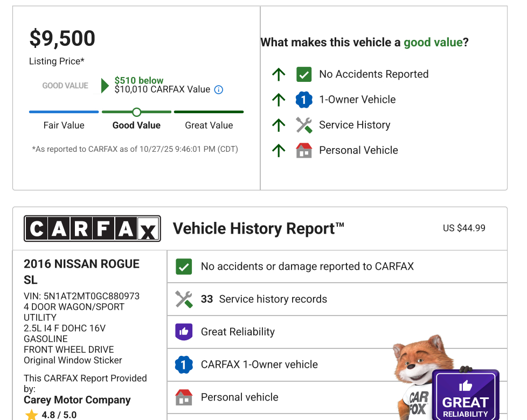This screenshot has height=420, width=527.
Task: Open the Carey Motor Company dealer link
Action: (77, 400)
